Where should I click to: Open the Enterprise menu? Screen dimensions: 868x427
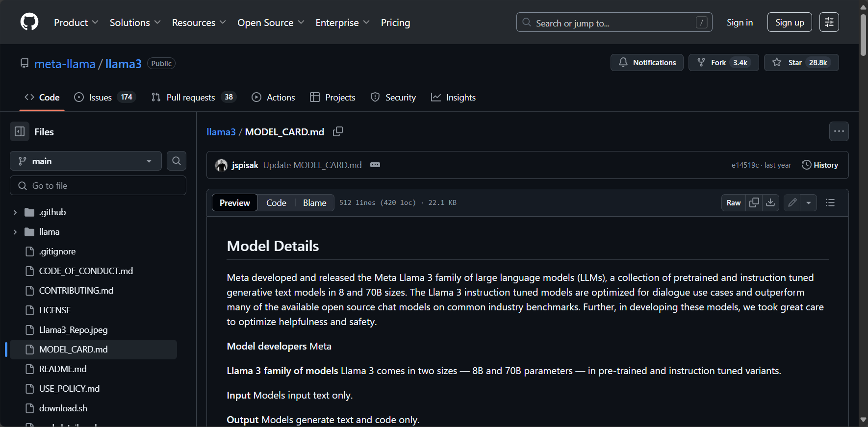pyautogui.click(x=343, y=23)
